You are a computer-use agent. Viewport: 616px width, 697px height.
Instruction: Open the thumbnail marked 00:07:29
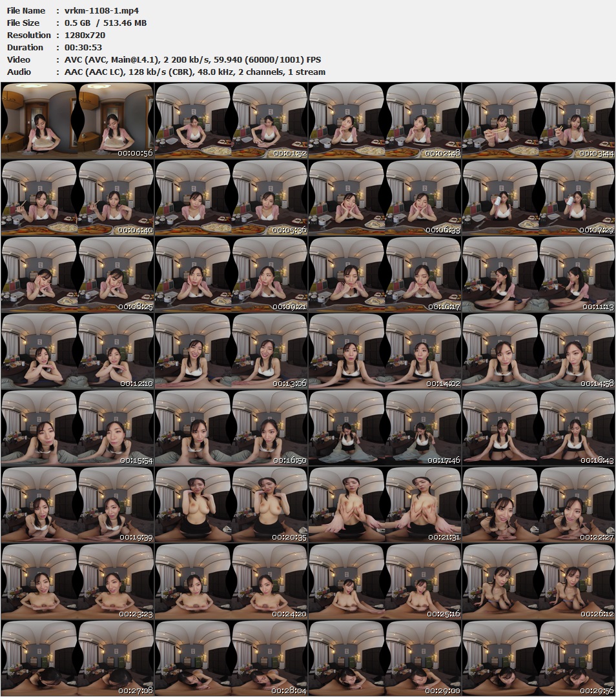(x=539, y=197)
